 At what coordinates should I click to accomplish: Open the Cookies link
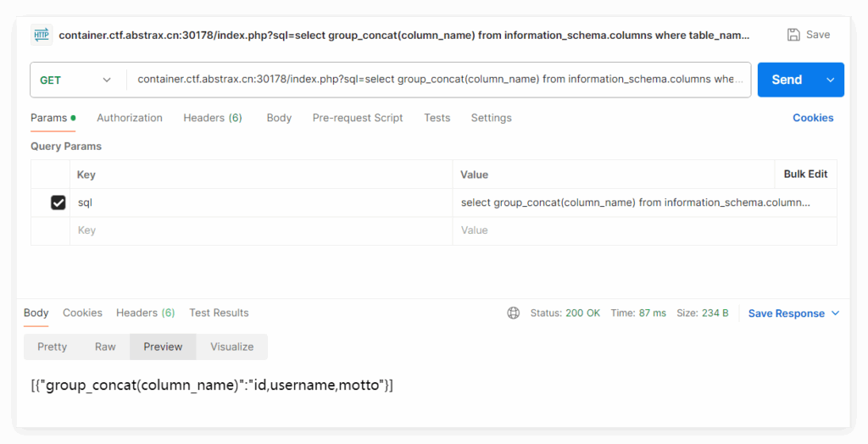coord(812,118)
